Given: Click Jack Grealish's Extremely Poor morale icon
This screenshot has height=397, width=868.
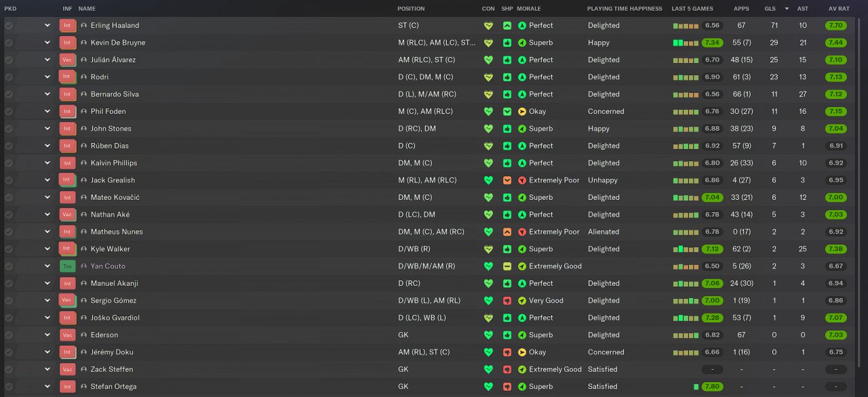Looking at the screenshot, I should pyautogui.click(x=522, y=180).
